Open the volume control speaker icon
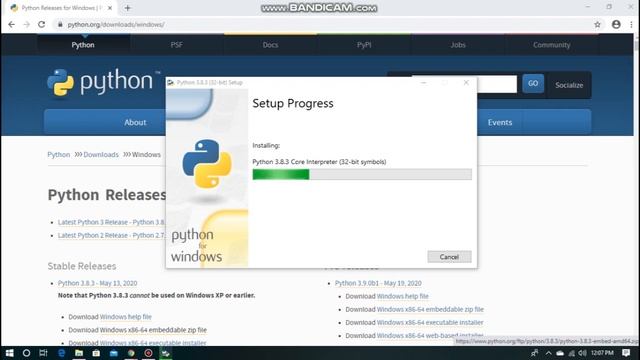The width and height of the screenshot is (640, 360). point(582,353)
